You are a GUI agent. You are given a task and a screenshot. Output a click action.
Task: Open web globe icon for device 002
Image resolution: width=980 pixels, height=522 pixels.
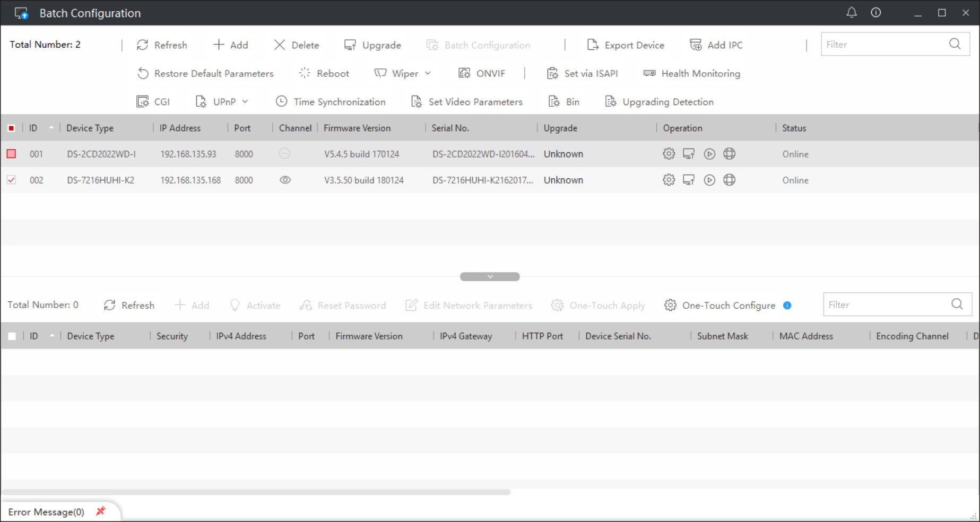coord(730,180)
